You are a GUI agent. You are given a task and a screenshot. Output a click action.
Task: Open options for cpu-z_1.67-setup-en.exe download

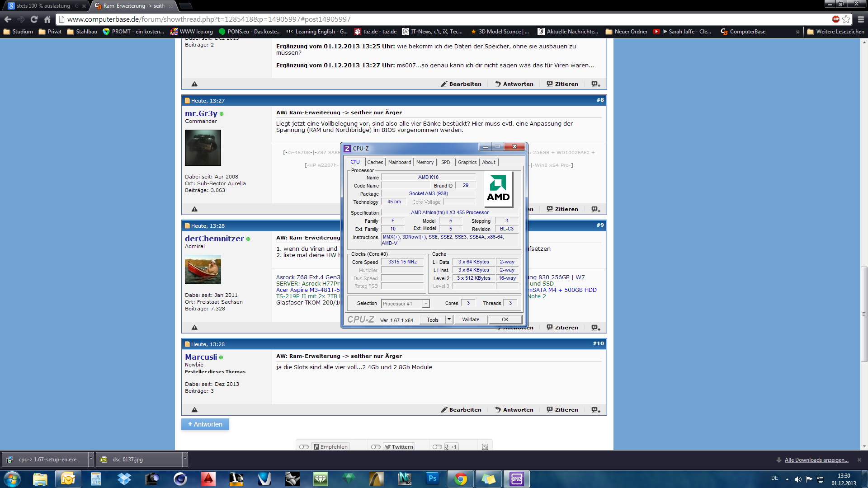click(x=91, y=460)
